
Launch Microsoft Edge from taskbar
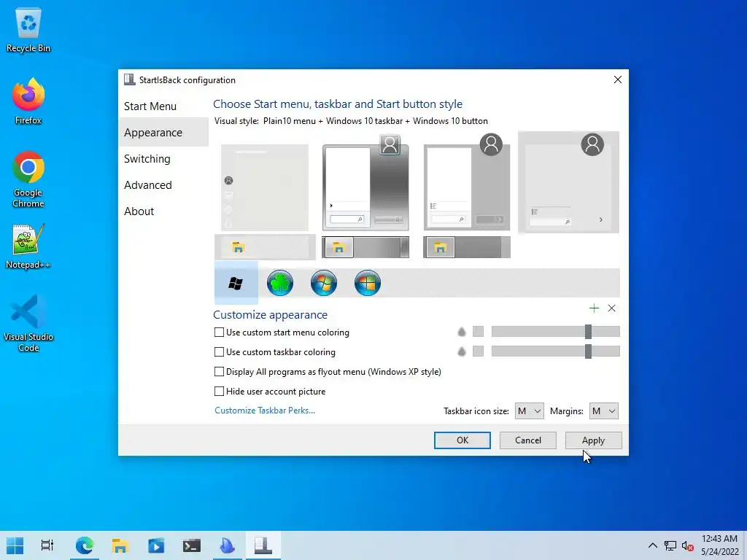pyautogui.click(x=85, y=545)
